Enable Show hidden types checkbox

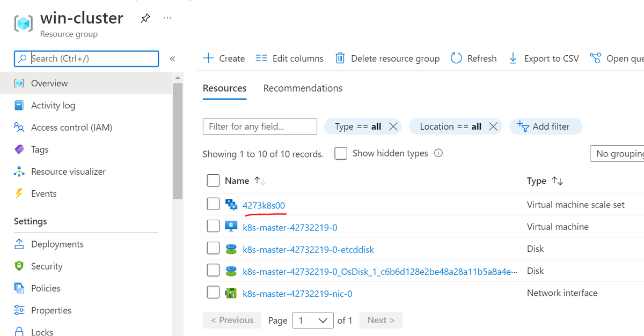[341, 154]
